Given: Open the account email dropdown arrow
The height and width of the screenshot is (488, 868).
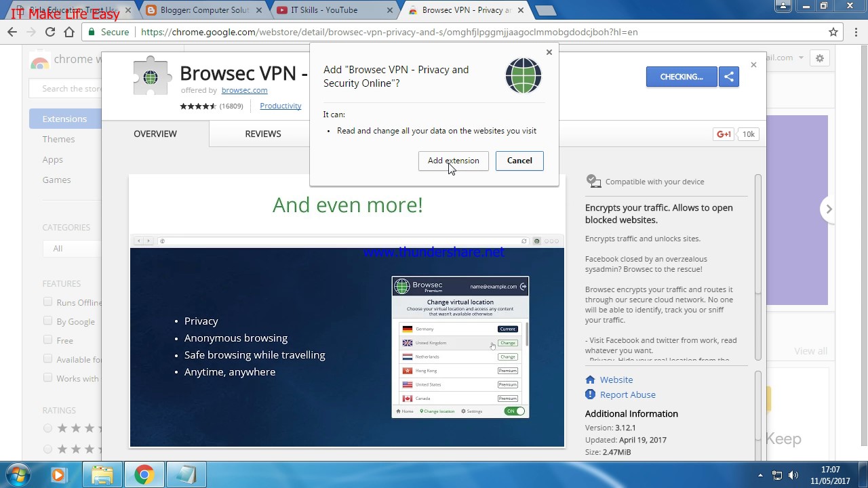Looking at the screenshot, I should point(800,58).
